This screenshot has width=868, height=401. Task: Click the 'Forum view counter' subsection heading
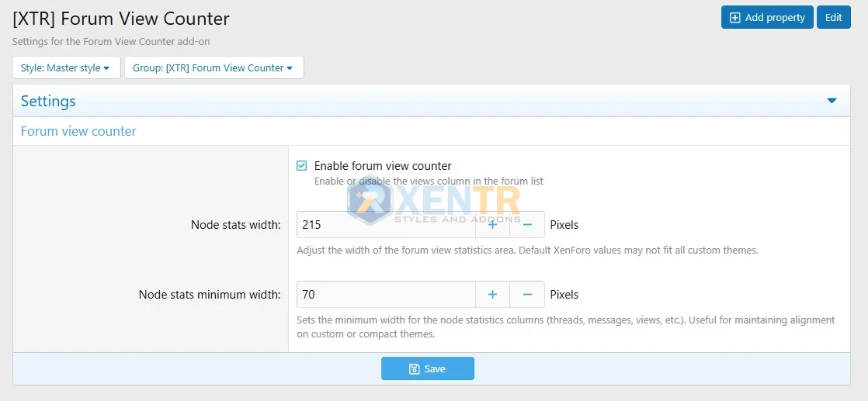78,132
